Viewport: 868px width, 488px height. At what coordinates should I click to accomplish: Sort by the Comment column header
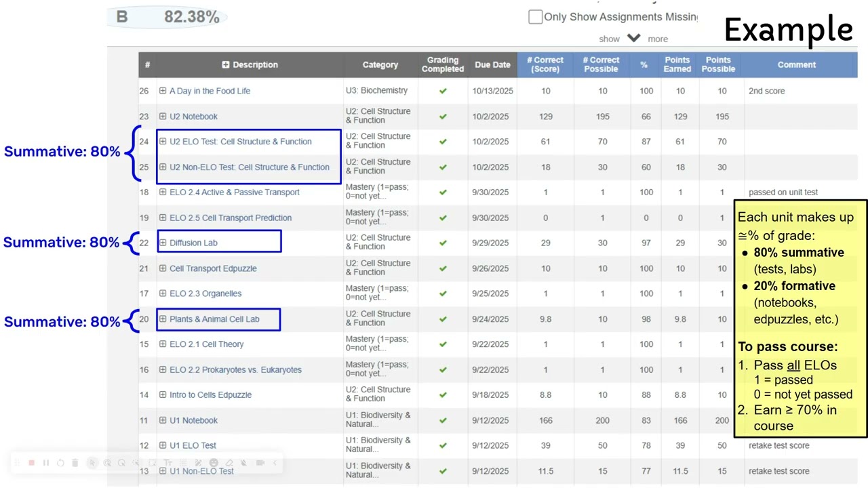click(x=797, y=65)
